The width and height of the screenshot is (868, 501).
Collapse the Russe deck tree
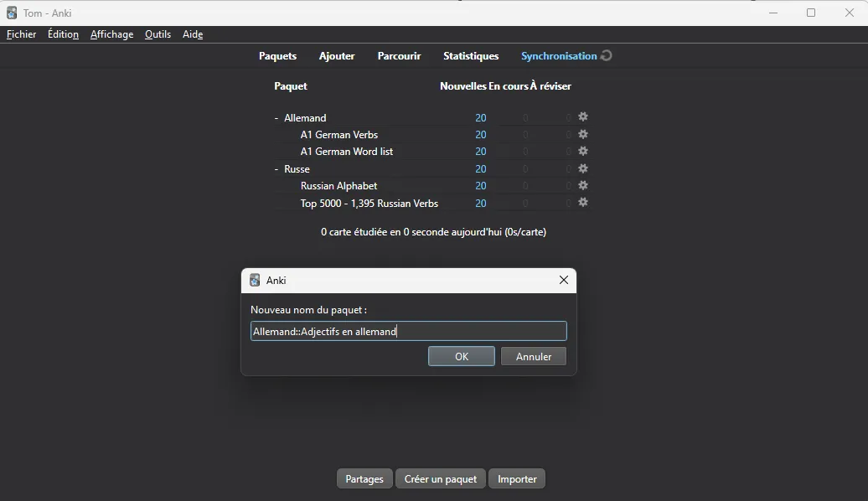pyautogui.click(x=276, y=169)
